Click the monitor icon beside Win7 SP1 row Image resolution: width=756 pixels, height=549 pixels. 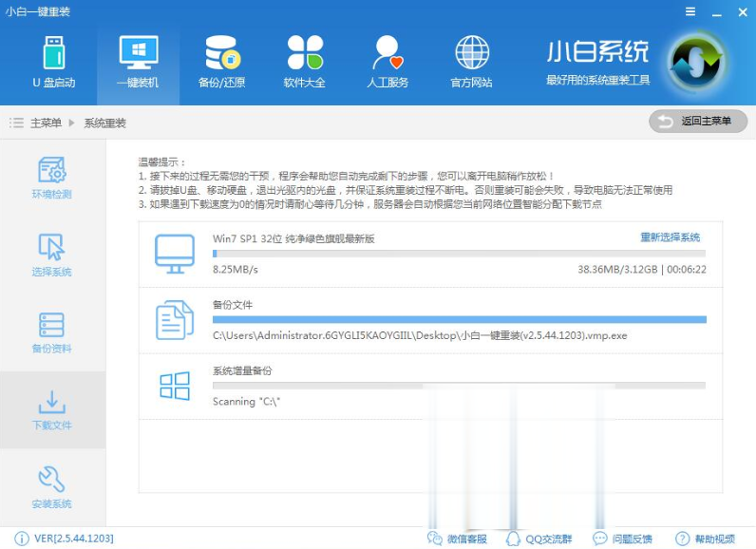(175, 254)
